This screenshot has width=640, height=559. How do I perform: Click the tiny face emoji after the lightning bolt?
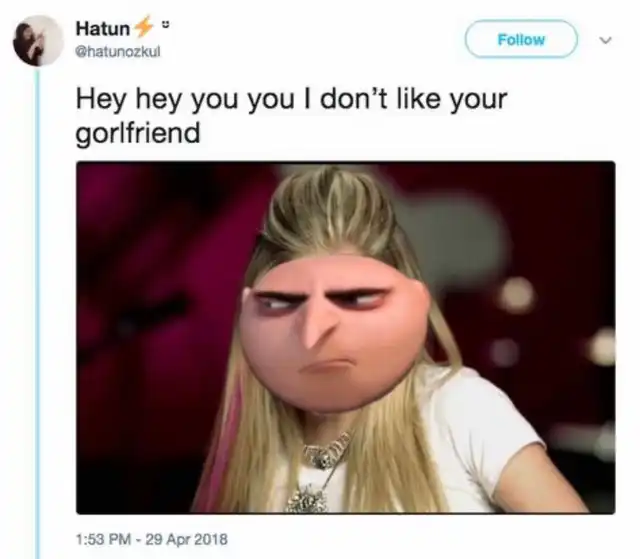pos(165,24)
